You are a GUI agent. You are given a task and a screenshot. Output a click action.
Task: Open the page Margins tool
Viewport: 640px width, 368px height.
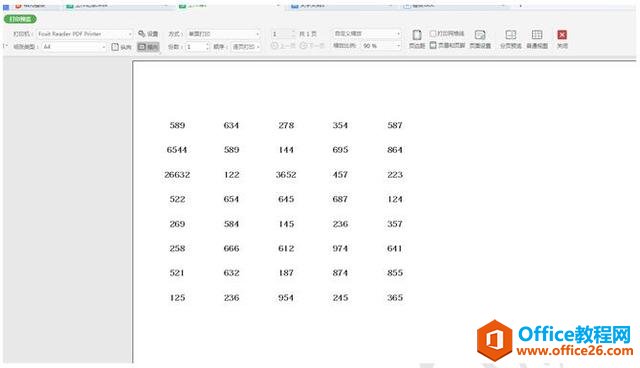click(x=417, y=39)
